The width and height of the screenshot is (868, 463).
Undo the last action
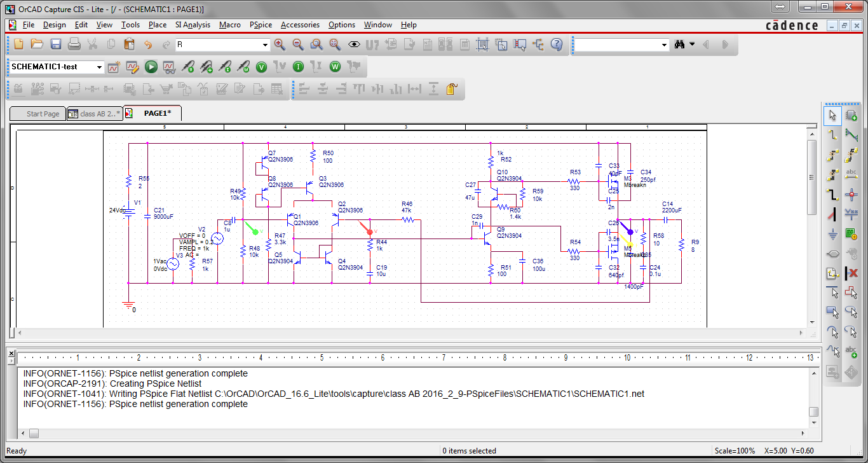pos(148,45)
